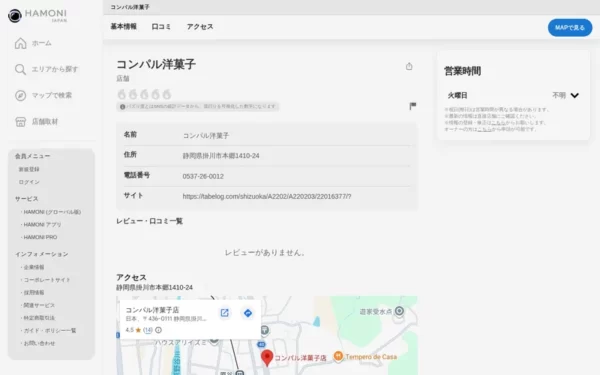This screenshot has width=600, height=375.
Task: Open お問い合わせ link
Action: [39, 343]
